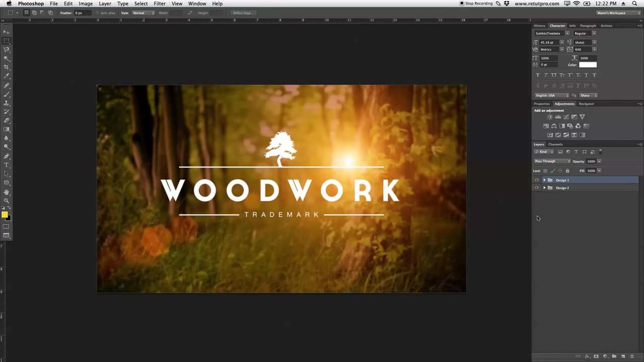Image resolution: width=644 pixels, height=362 pixels.
Task: Enable the lock transparent pixels option
Action: (545, 171)
